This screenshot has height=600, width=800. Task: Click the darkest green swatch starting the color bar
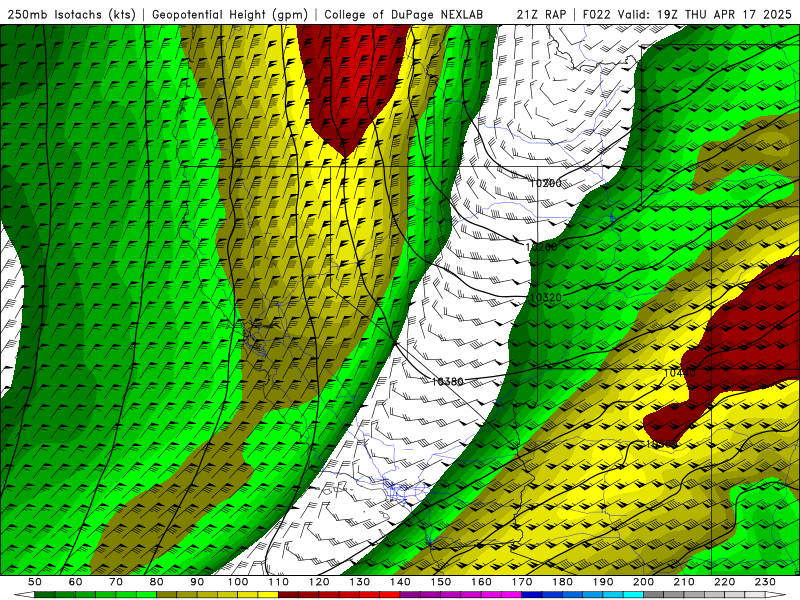tap(45, 594)
